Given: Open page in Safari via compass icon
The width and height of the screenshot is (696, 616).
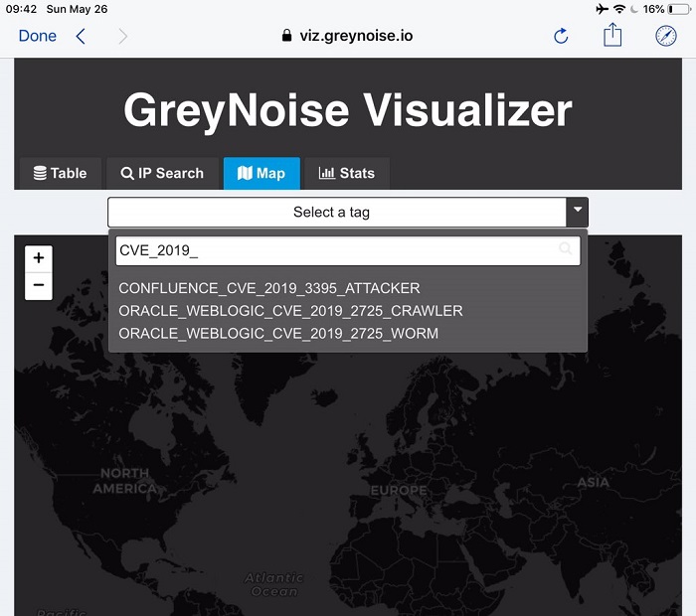Looking at the screenshot, I should point(666,36).
